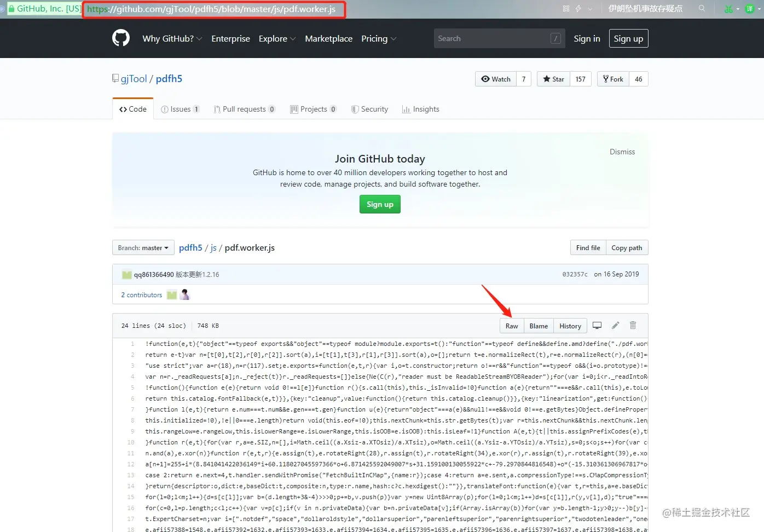Click the browser address bar URL
764x532 pixels.
(x=211, y=9)
